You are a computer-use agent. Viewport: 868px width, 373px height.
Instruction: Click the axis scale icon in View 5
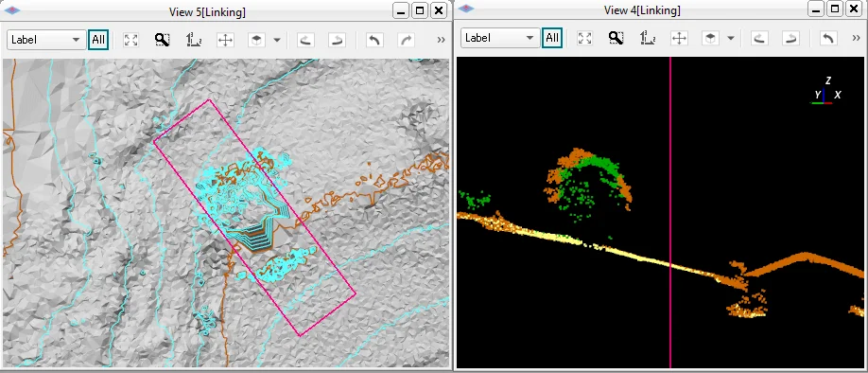194,40
